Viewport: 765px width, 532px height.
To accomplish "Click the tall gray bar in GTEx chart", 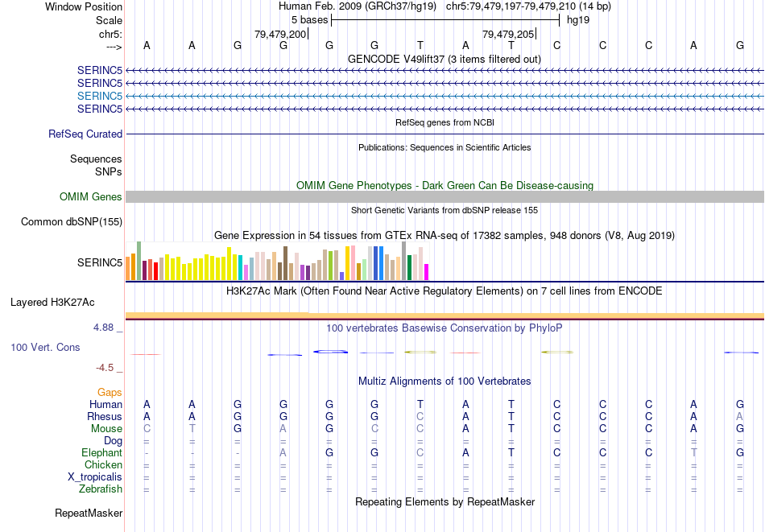I will click(x=404, y=261).
